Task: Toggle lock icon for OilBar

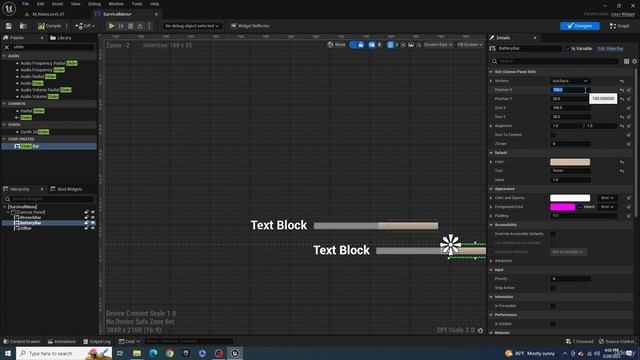Action: point(86,228)
